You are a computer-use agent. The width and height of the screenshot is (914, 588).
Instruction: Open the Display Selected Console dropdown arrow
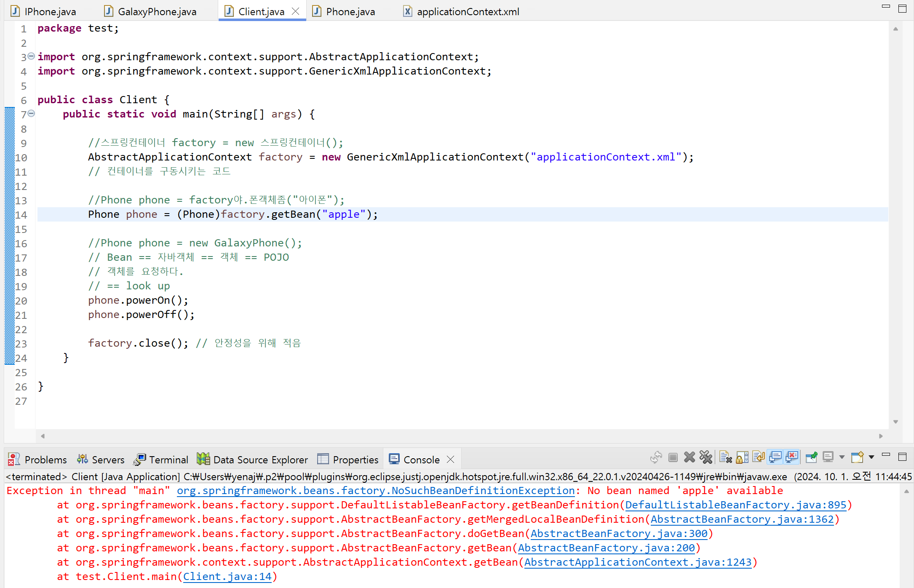842,457
